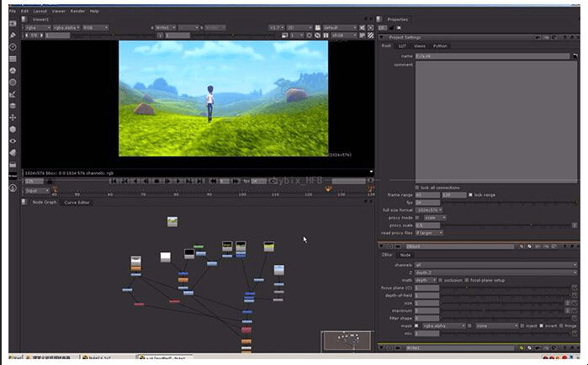This screenshot has width=588, height=365.
Task: Open the rgba channel dropdown in Viewer
Action: point(36,27)
